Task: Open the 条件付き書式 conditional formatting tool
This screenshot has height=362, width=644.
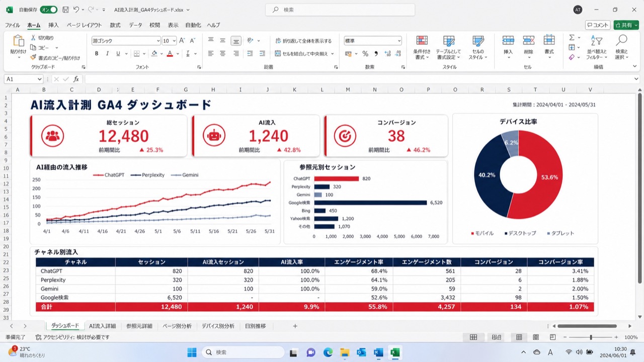Action: coord(422,48)
